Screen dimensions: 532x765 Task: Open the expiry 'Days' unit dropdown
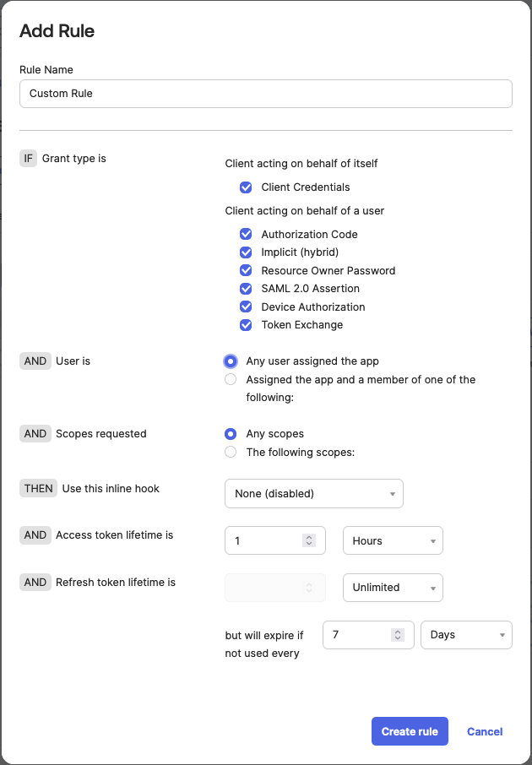click(x=466, y=635)
